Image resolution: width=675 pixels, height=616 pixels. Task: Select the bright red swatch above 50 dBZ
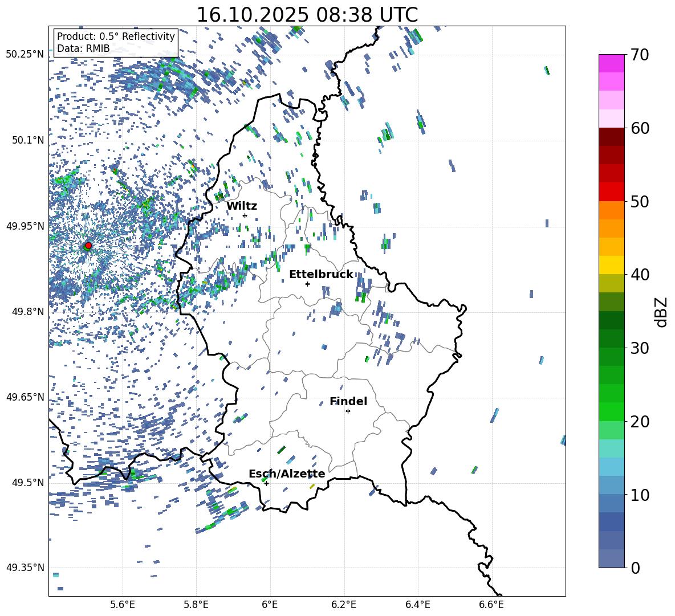612,191
